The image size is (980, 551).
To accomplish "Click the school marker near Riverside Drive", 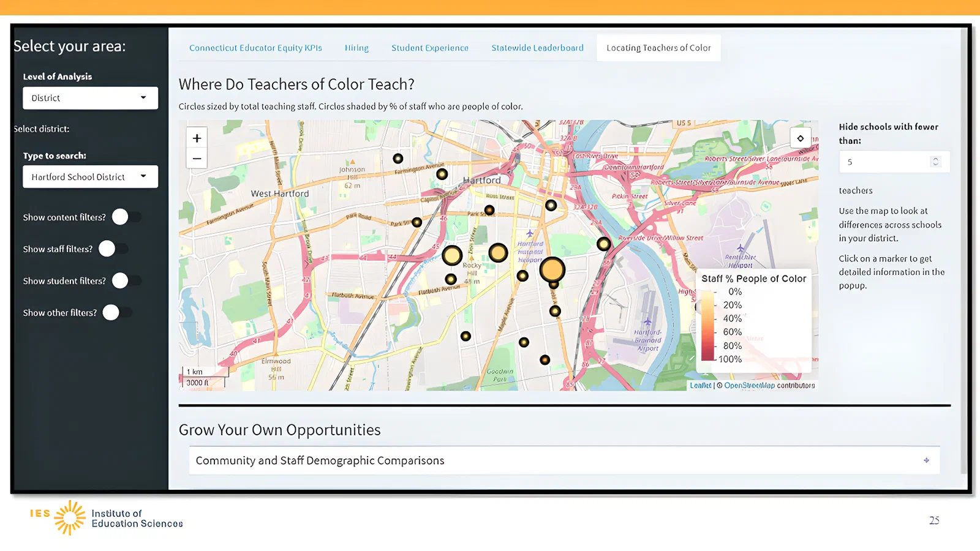I will coord(604,244).
